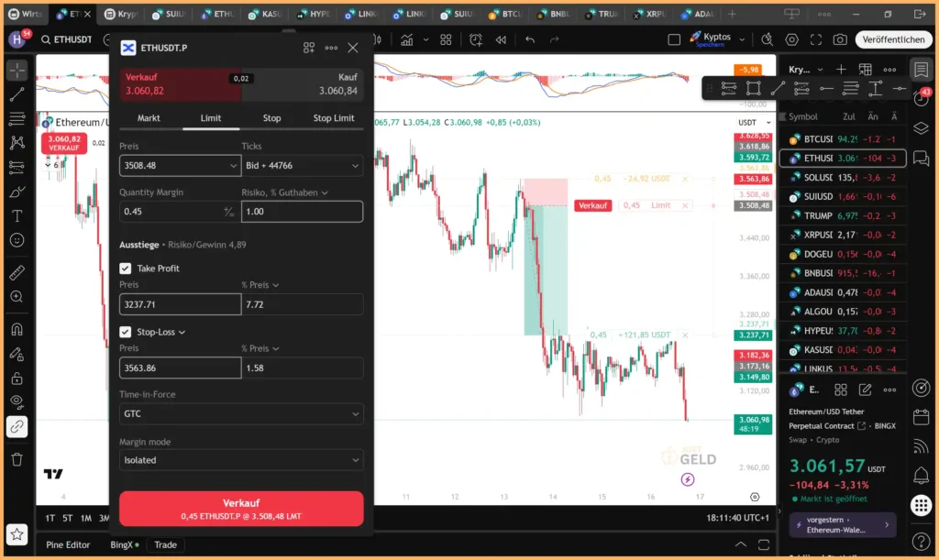Image resolution: width=939 pixels, height=560 pixels.
Task: Open the emoji icons tool
Action: pos(17,240)
